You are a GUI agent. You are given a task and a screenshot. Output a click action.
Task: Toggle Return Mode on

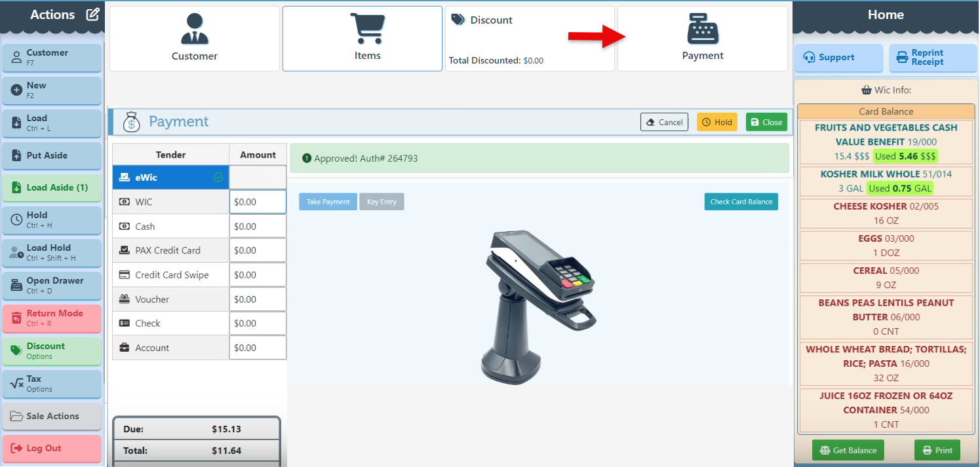coord(52,318)
